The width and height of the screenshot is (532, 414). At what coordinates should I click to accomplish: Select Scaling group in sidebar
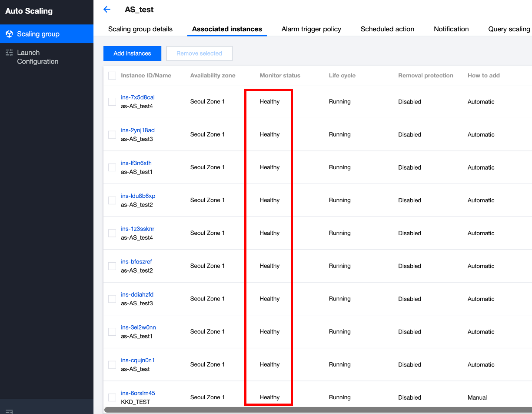pyautogui.click(x=47, y=34)
